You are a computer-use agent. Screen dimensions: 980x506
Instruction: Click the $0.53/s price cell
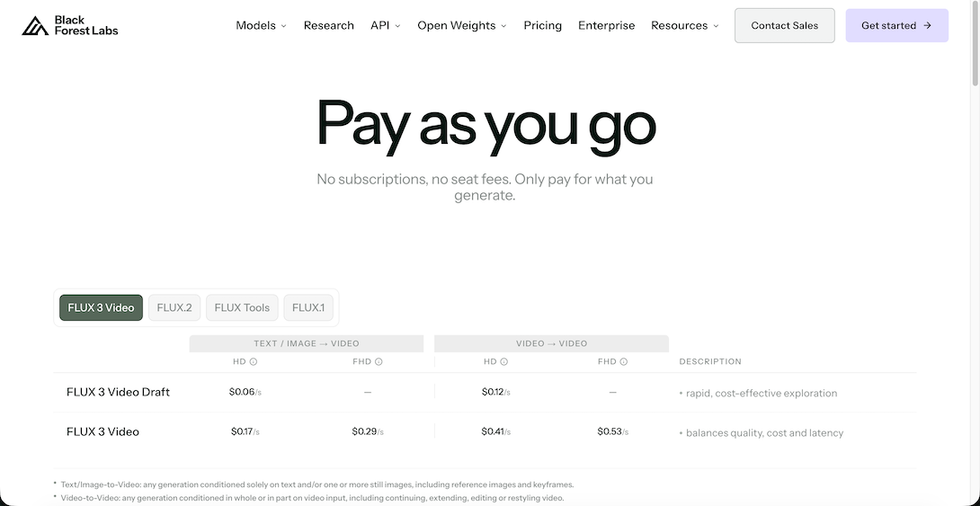tap(612, 431)
